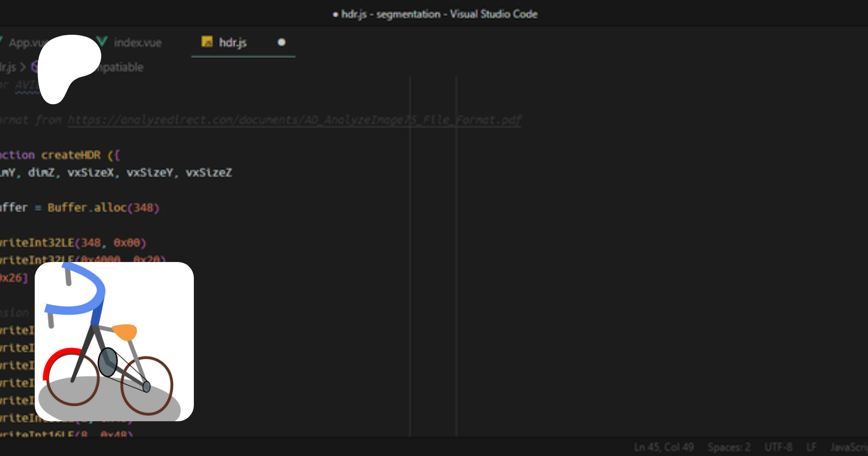Click the bicycle illustration thumbnail
868x456 pixels.
[114, 342]
